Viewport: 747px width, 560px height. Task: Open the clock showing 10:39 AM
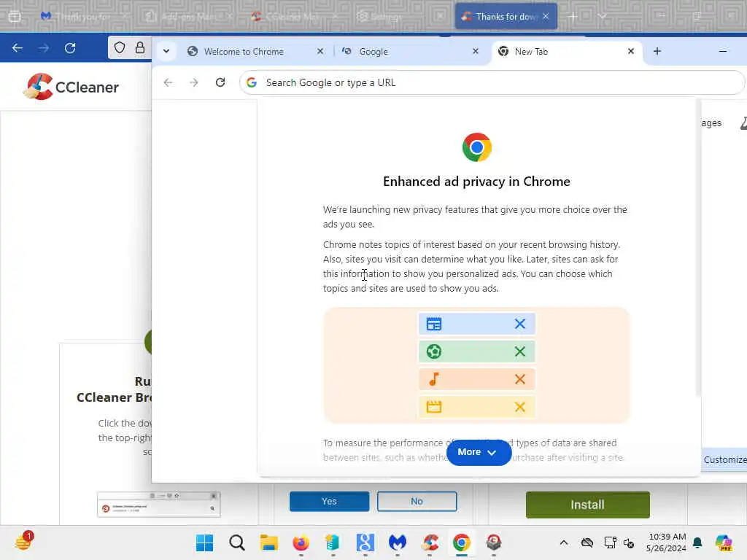pos(666,542)
